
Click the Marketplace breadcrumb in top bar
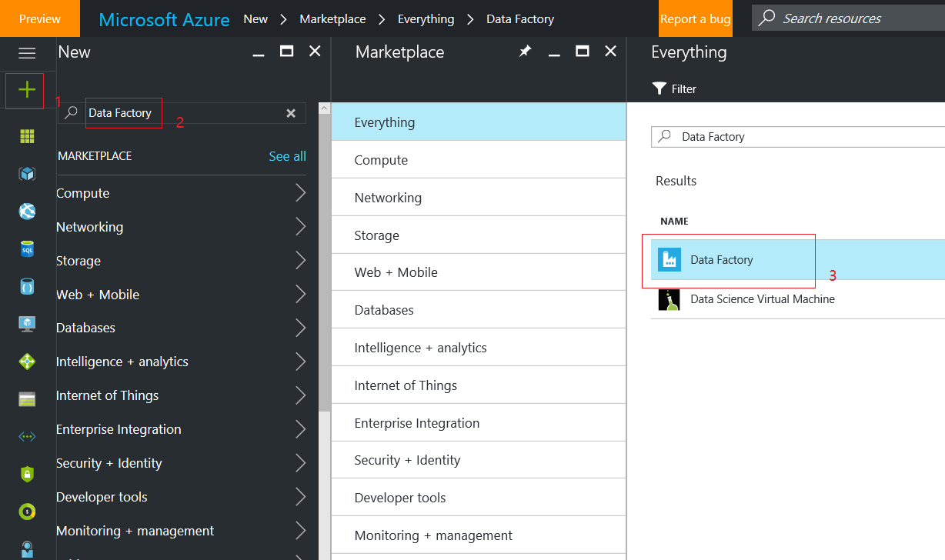tap(332, 18)
